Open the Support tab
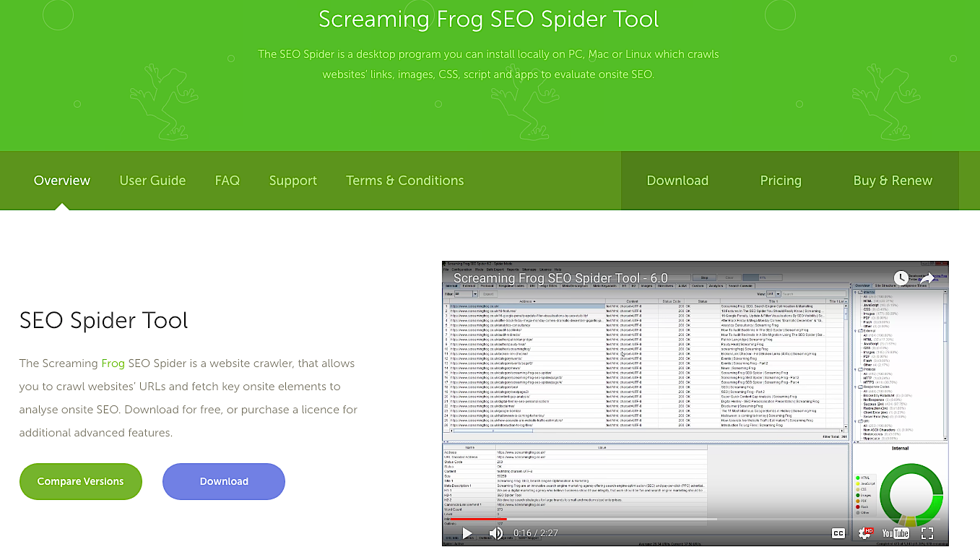The width and height of the screenshot is (980, 560). 293,181
